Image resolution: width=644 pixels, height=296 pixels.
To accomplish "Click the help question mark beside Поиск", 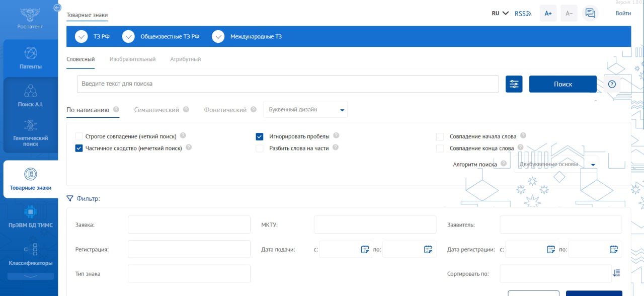I will click(612, 84).
